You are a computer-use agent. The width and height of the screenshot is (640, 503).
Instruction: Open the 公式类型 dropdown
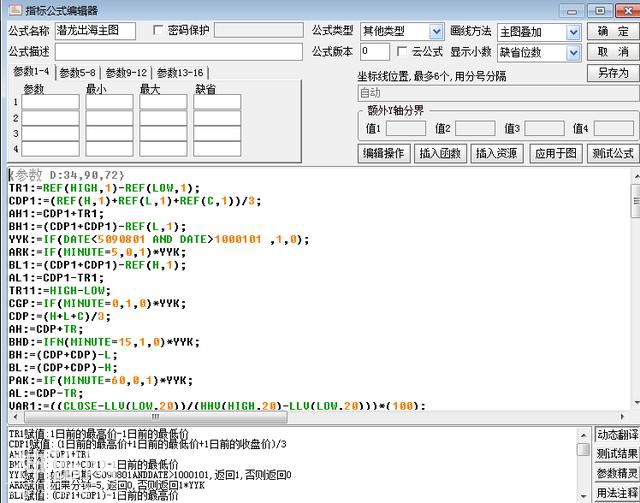pos(436,31)
